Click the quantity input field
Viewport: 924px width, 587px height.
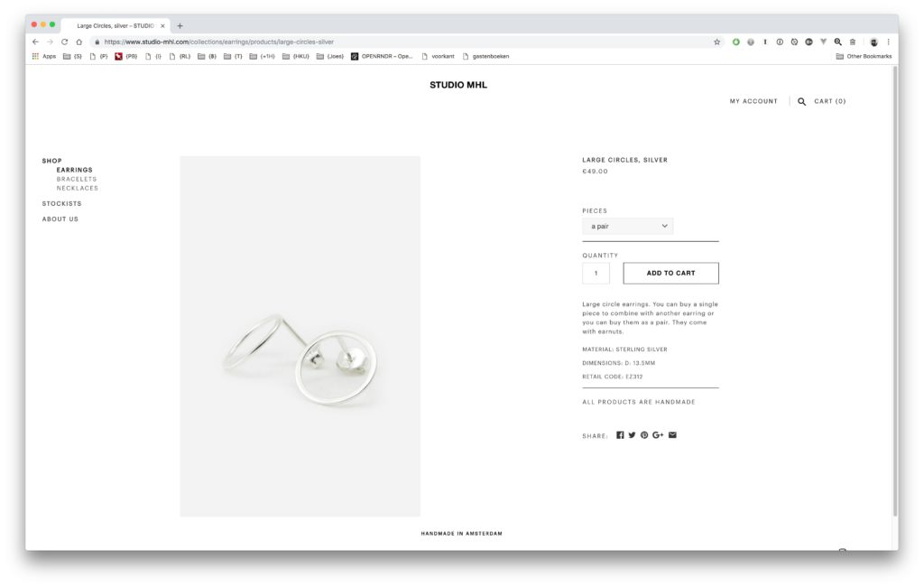596,273
